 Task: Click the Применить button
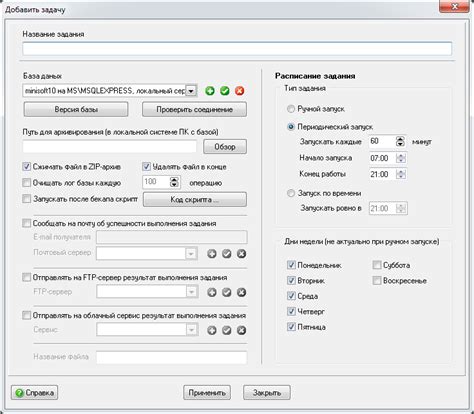click(207, 393)
